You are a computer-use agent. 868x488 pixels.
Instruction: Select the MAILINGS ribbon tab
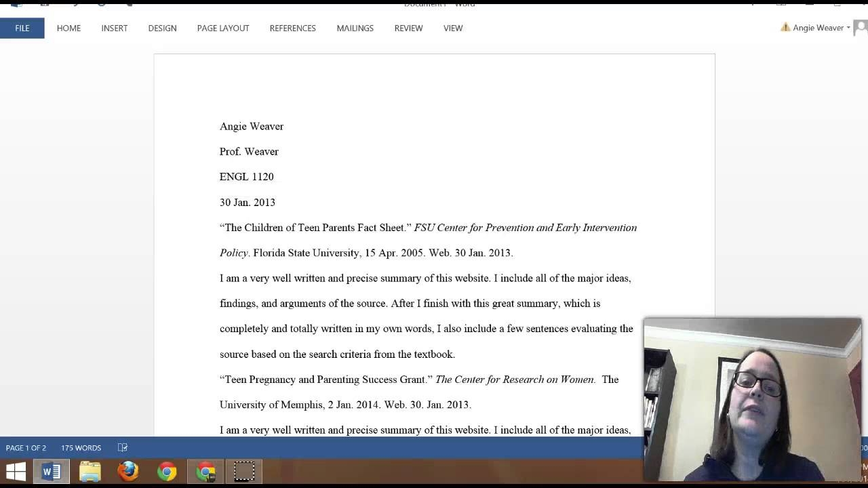click(355, 28)
